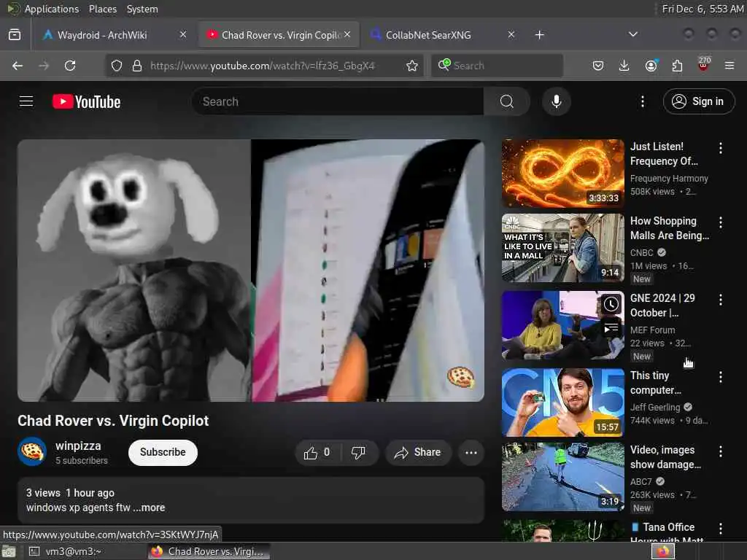Go back with the browser back arrow

coord(18,66)
